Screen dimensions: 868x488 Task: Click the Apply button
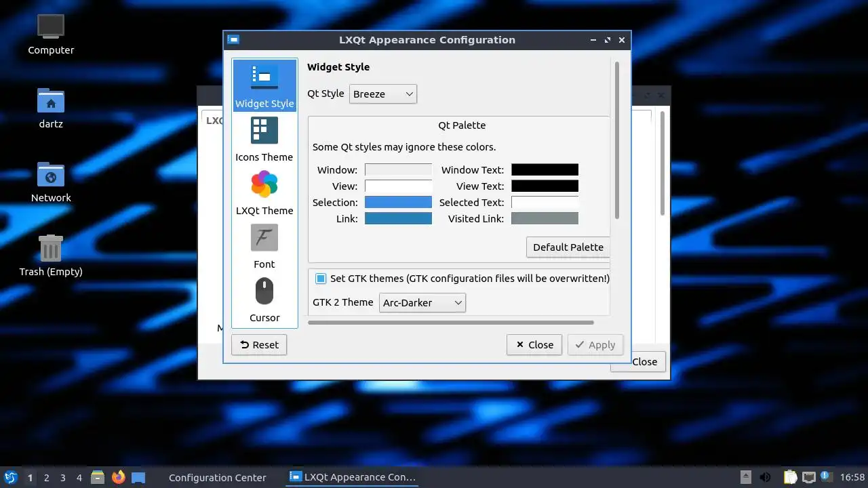pyautogui.click(x=595, y=345)
